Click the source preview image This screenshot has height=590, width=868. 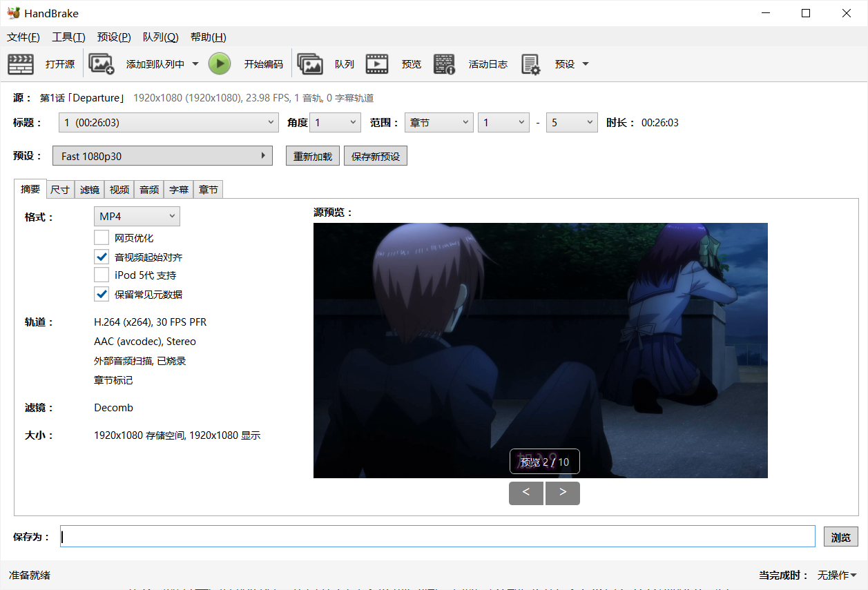click(541, 351)
